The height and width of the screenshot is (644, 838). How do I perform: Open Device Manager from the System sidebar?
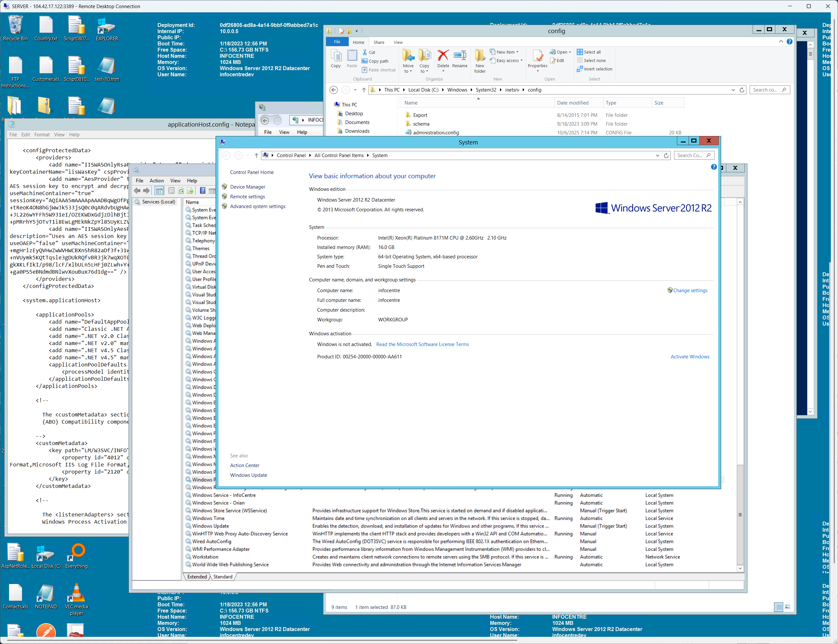(x=247, y=187)
